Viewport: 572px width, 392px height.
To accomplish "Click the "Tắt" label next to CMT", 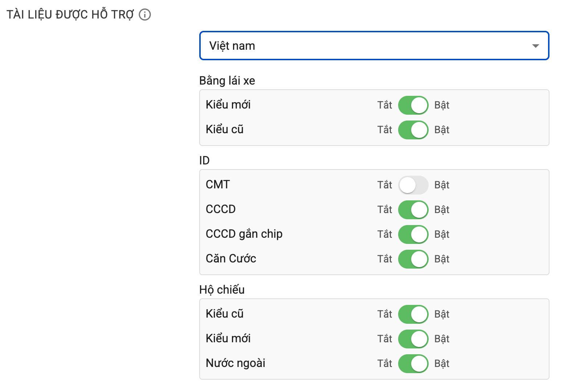I will (385, 185).
